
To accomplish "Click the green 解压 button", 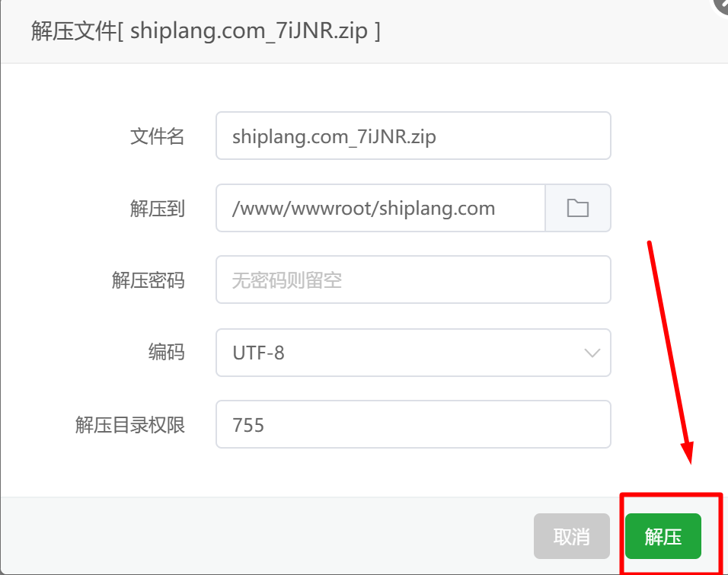I will [x=663, y=536].
